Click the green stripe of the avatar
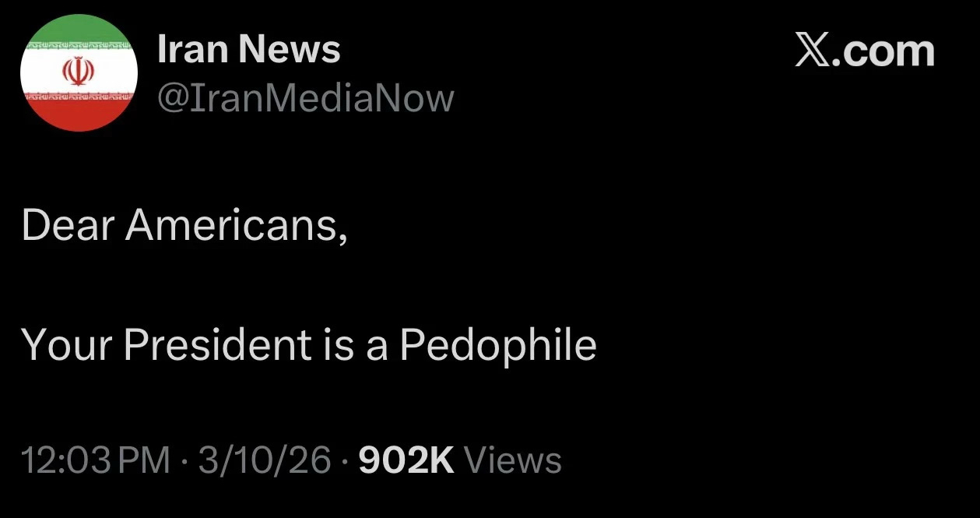Viewport: 980px width, 518px height. (79, 33)
